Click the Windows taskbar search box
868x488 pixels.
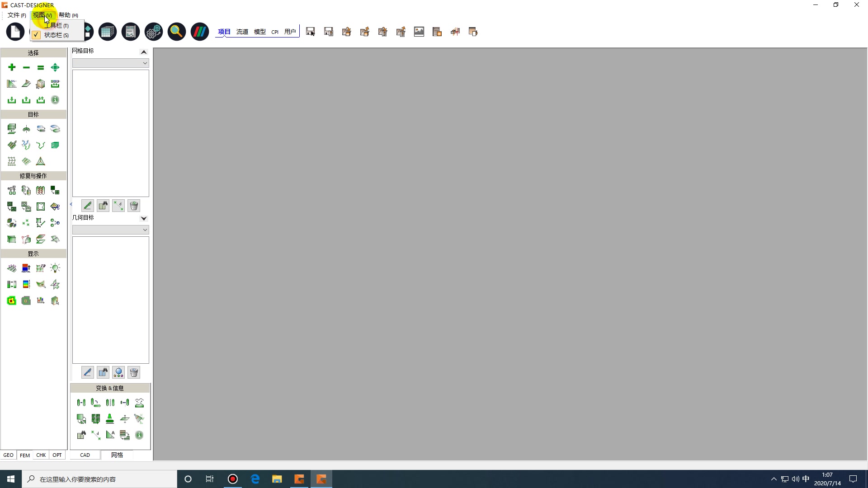click(99, 479)
